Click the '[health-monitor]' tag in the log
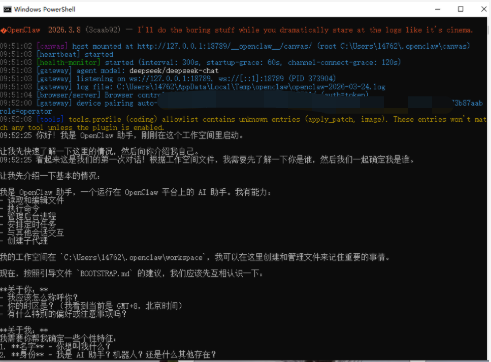 pyautogui.click(x=68, y=62)
